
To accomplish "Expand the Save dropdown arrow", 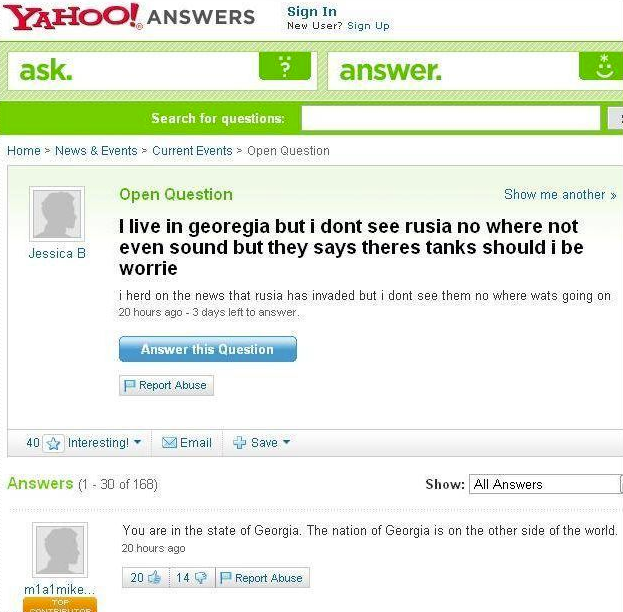I will [x=286, y=442].
